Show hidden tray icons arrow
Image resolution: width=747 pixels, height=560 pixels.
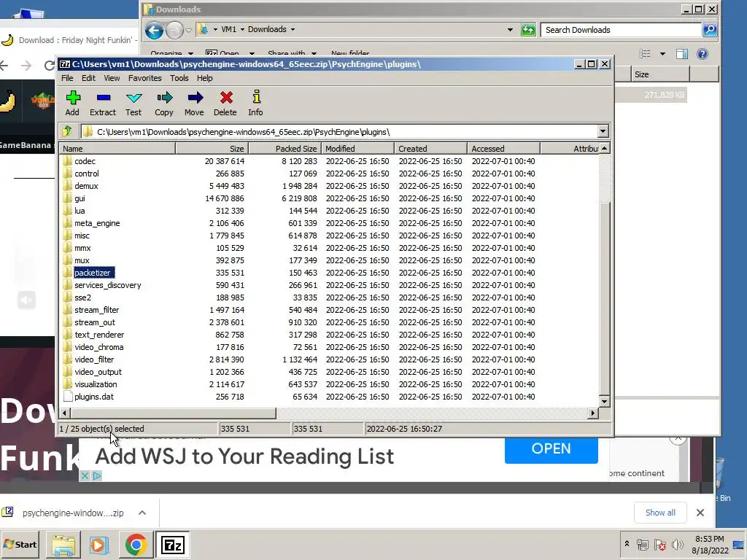pyautogui.click(x=627, y=543)
